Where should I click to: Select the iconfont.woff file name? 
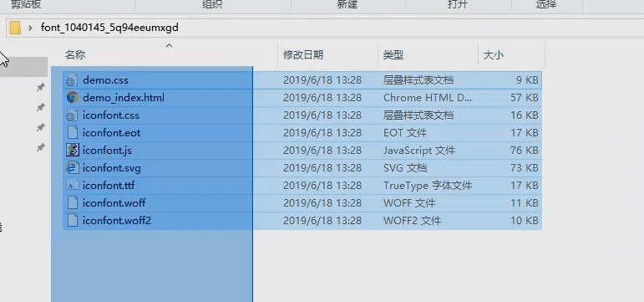(114, 203)
